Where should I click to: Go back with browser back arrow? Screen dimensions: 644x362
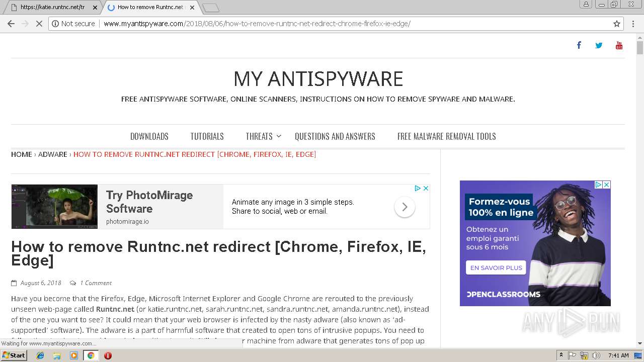(11, 24)
